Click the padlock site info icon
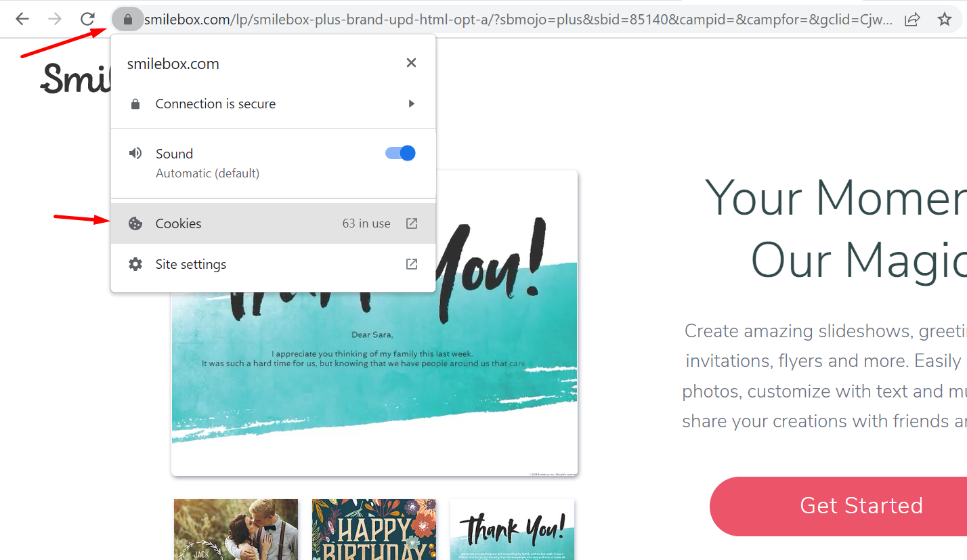 [x=127, y=19]
